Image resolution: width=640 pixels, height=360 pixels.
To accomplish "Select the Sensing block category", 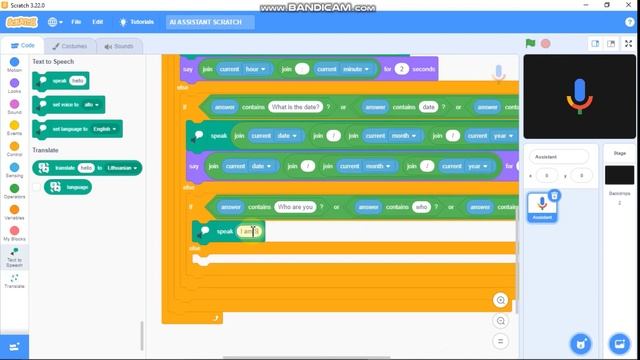I will coord(14,170).
